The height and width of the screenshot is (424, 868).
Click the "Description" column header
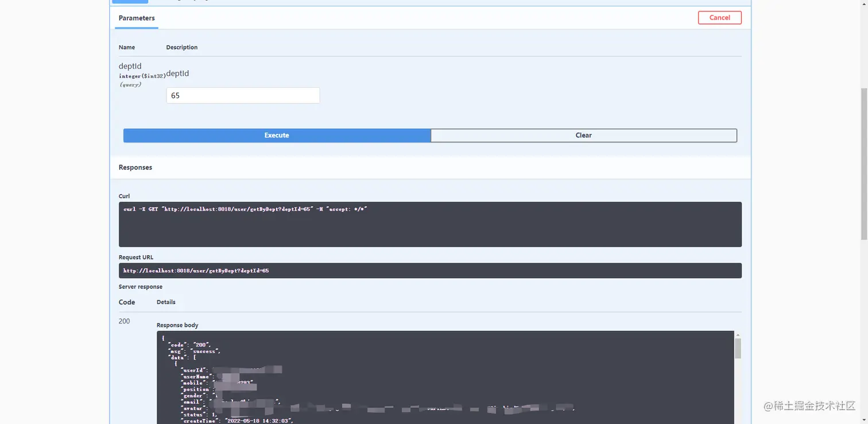(182, 47)
